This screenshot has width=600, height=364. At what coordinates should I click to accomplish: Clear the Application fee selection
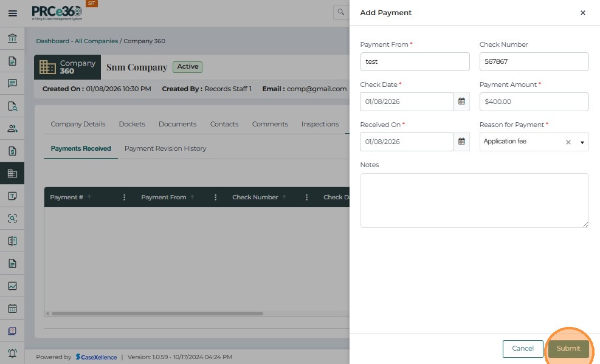(x=568, y=142)
